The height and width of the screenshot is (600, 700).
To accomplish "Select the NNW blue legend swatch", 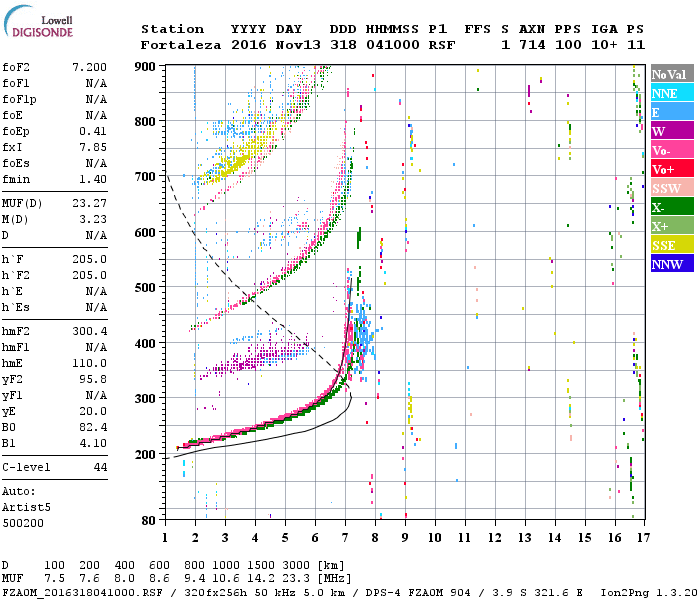I will tap(672, 264).
